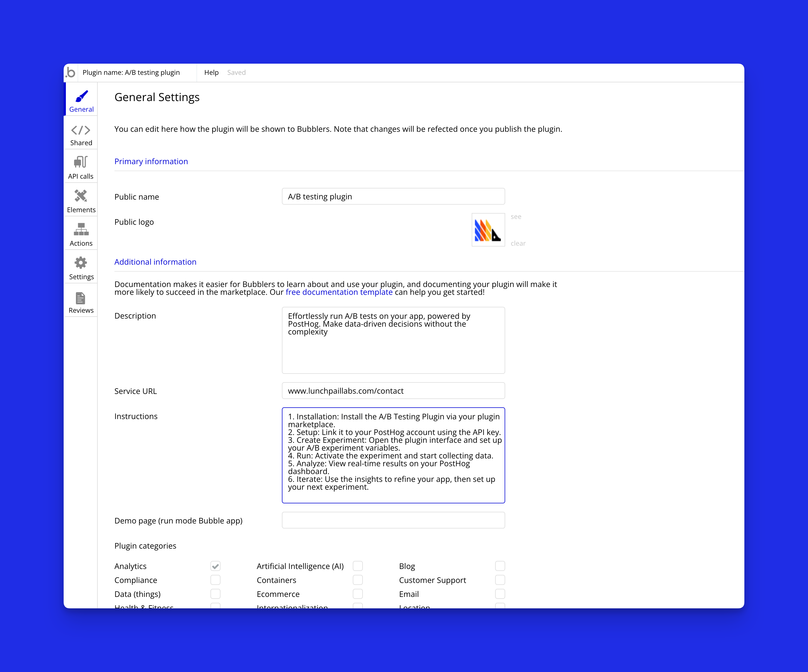808x672 pixels.
Task: Click the Bubble logo icon
Action: point(71,72)
